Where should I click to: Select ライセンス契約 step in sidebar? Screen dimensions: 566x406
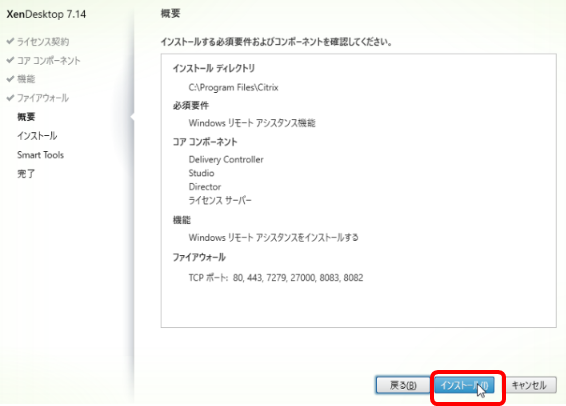[x=43, y=42]
